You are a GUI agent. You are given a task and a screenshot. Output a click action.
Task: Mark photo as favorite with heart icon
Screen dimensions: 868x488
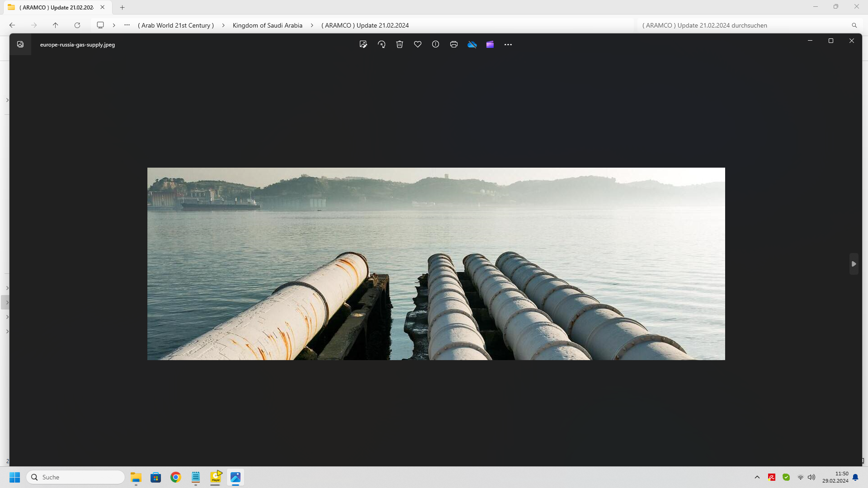pyautogui.click(x=418, y=44)
